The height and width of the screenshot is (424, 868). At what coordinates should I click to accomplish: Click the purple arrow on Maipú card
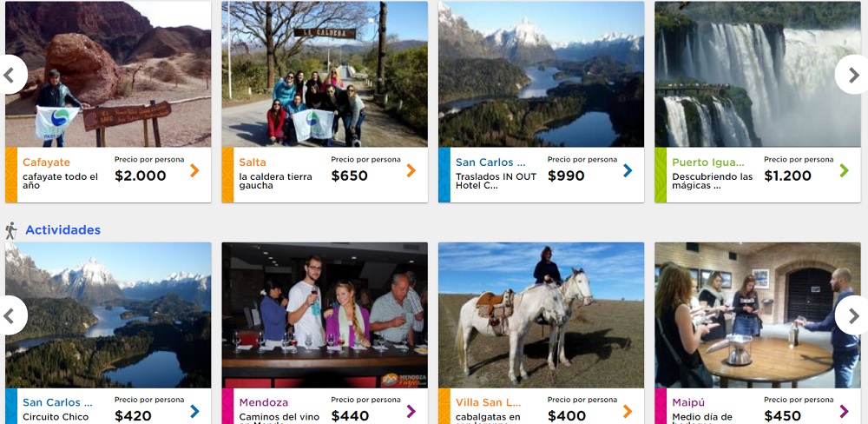845,411
